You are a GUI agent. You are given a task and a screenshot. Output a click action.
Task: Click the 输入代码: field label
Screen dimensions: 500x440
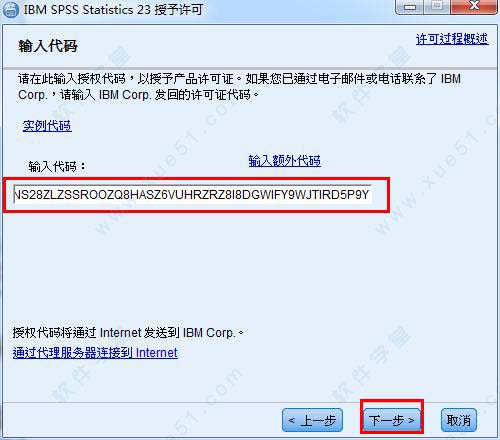[57, 166]
